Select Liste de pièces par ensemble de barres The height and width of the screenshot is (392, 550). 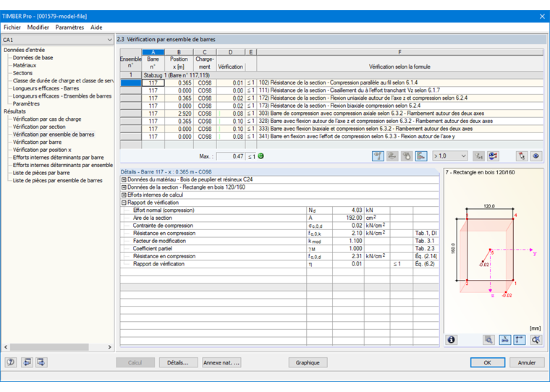(58, 181)
